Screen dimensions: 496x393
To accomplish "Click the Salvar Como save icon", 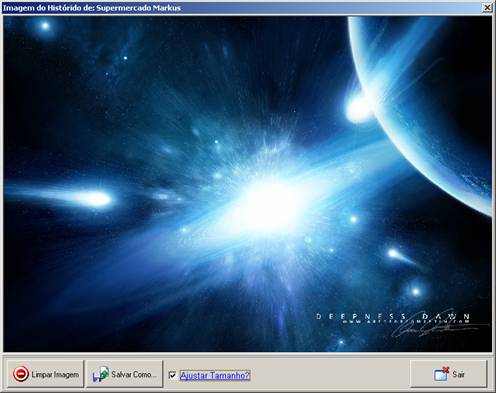I will point(101,374).
